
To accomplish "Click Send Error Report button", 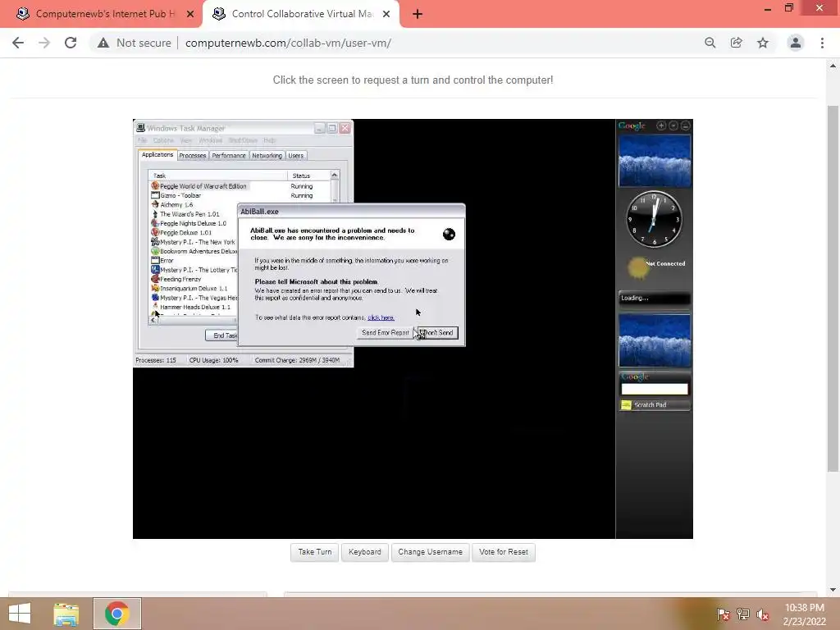I will pos(386,333).
